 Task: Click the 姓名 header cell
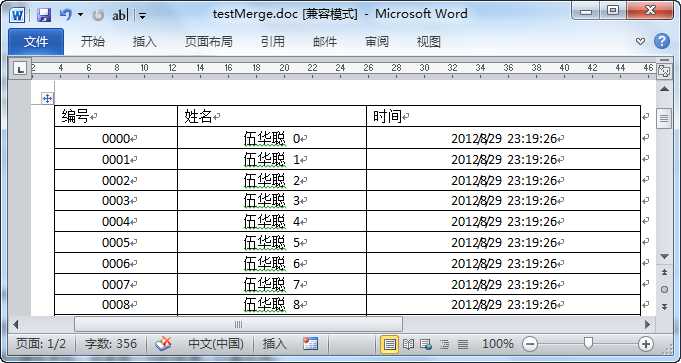tap(272, 116)
